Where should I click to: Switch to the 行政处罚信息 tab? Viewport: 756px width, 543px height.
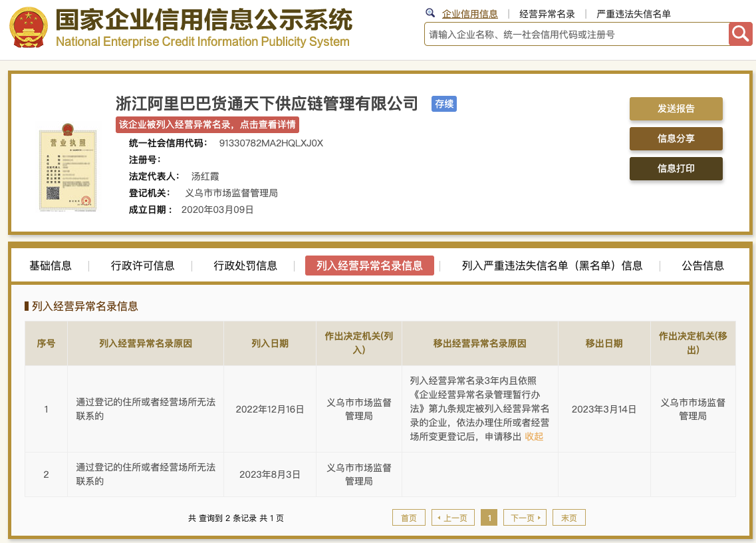[x=245, y=266]
